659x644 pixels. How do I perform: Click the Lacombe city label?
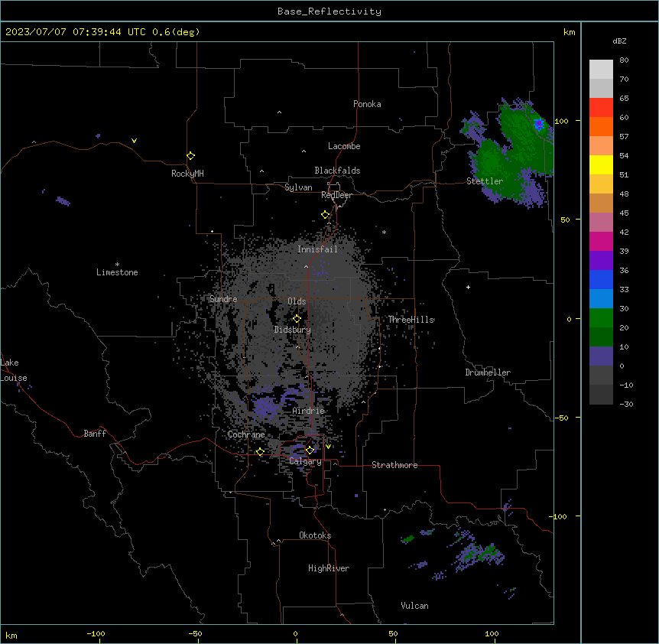pos(344,146)
